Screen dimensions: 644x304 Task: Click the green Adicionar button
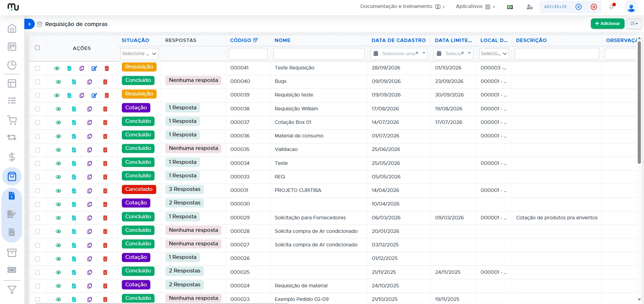tap(608, 24)
